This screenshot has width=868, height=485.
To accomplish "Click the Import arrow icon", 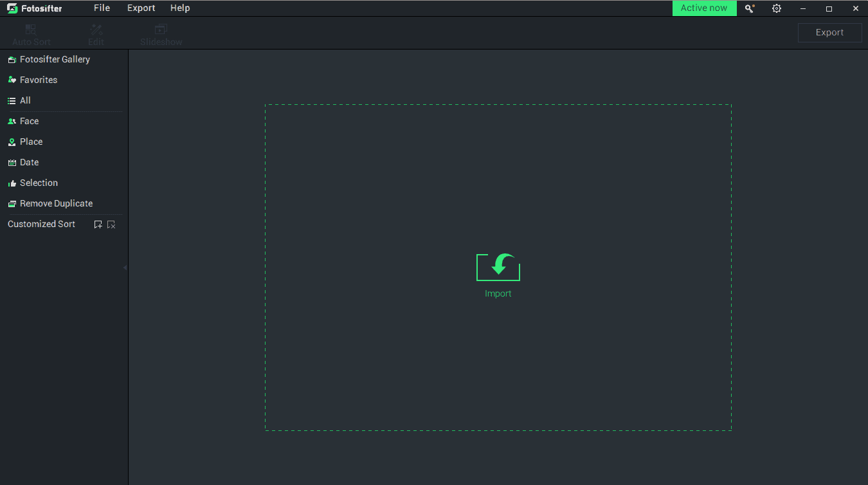I will [498, 266].
